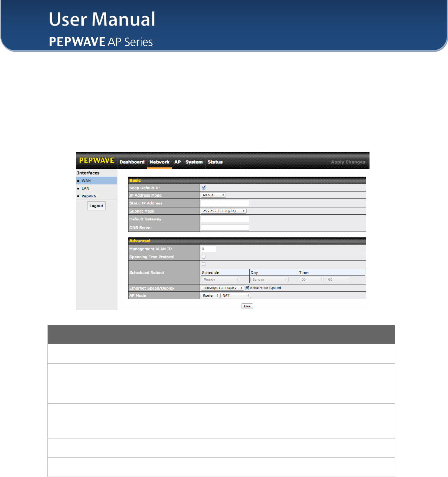The image size is (448, 477).
Task: Open the AP tab
Action: [178, 162]
